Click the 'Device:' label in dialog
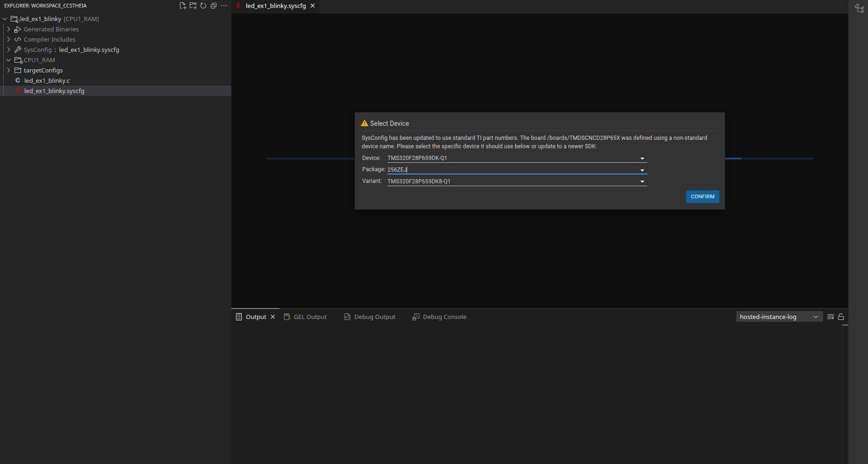 click(371, 158)
